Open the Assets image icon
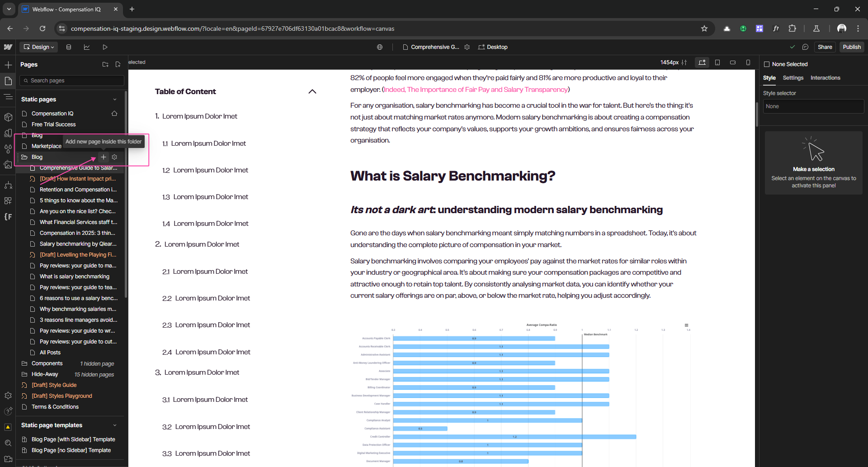 (8, 165)
